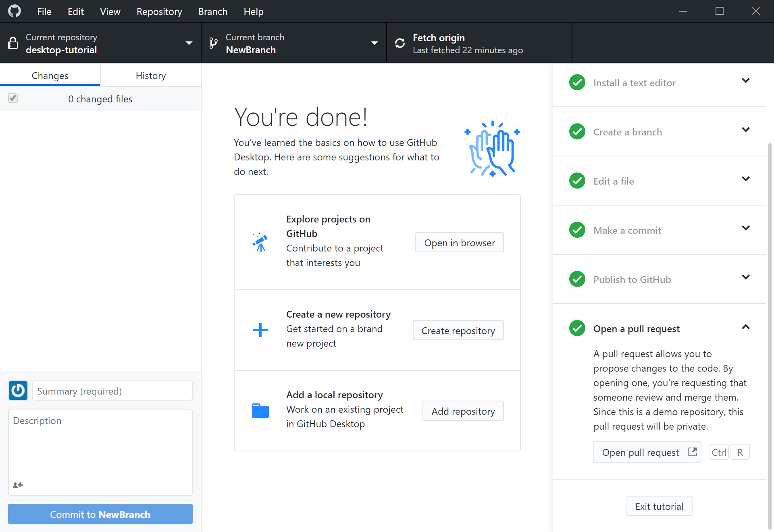Screen dimensions: 774x532
Task: Click the Fetch origin button
Action: click(x=479, y=43)
